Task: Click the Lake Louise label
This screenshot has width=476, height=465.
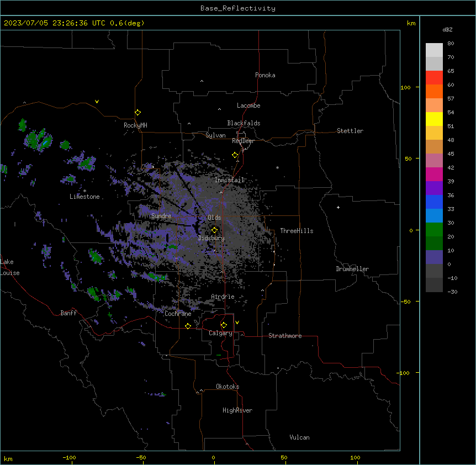Action: coord(10,267)
